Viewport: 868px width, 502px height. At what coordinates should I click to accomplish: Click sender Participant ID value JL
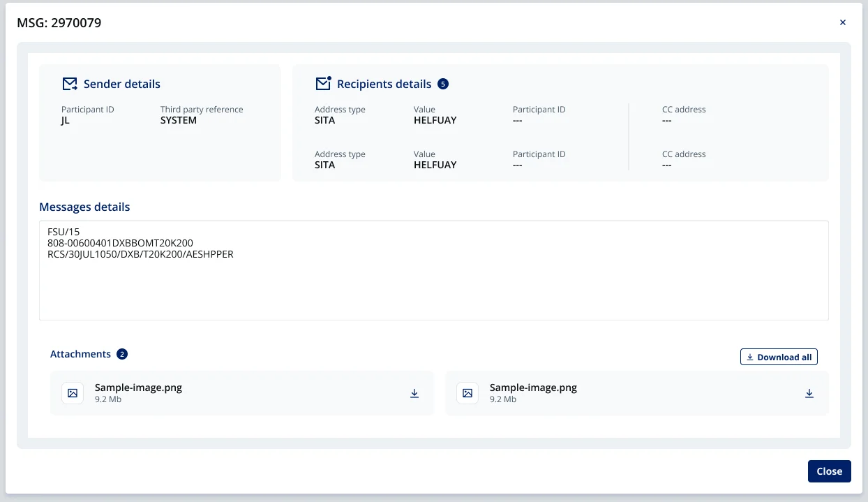click(x=66, y=120)
